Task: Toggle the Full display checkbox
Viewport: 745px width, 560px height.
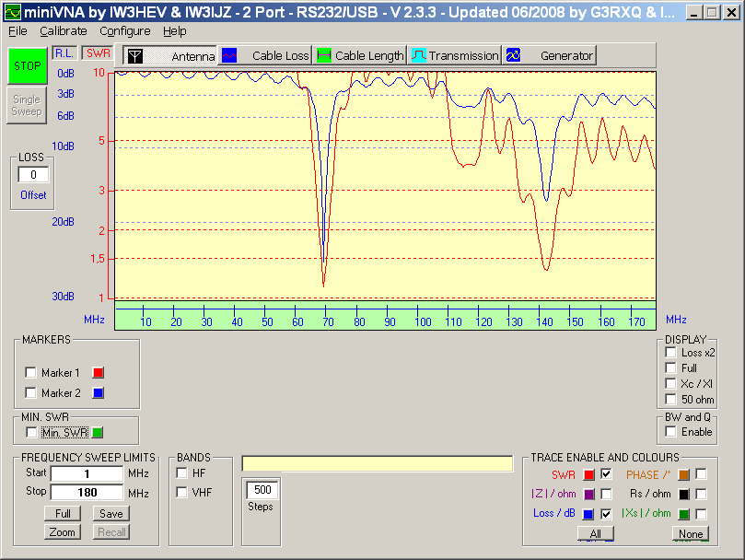Action: [x=671, y=367]
